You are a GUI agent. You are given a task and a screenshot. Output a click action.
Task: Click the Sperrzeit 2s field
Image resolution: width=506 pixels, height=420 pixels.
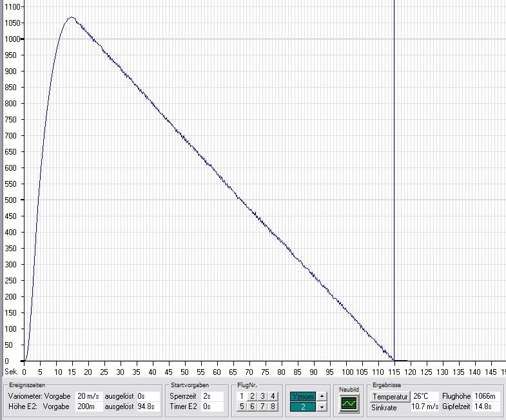(x=212, y=396)
